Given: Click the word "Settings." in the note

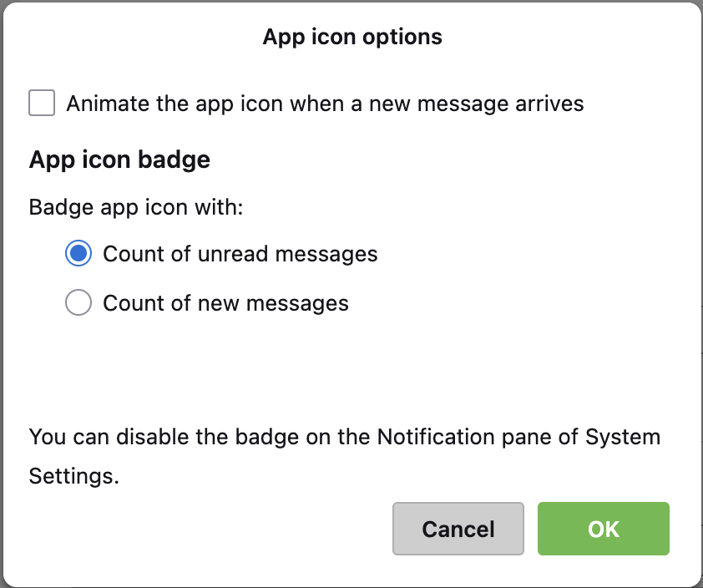Looking at the screenshot, I should point(74,477).
